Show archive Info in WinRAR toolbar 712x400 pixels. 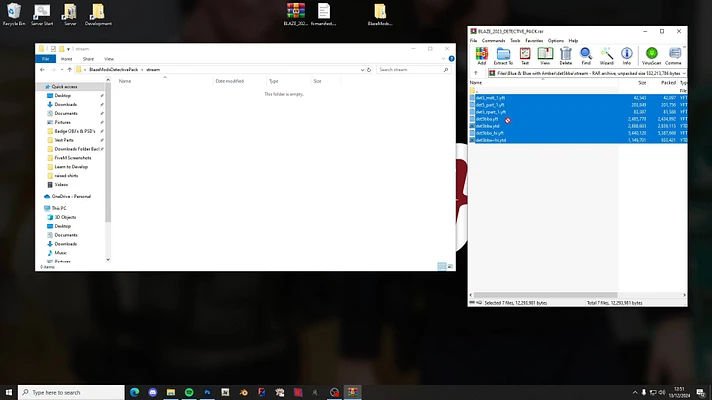pos(627,56)
